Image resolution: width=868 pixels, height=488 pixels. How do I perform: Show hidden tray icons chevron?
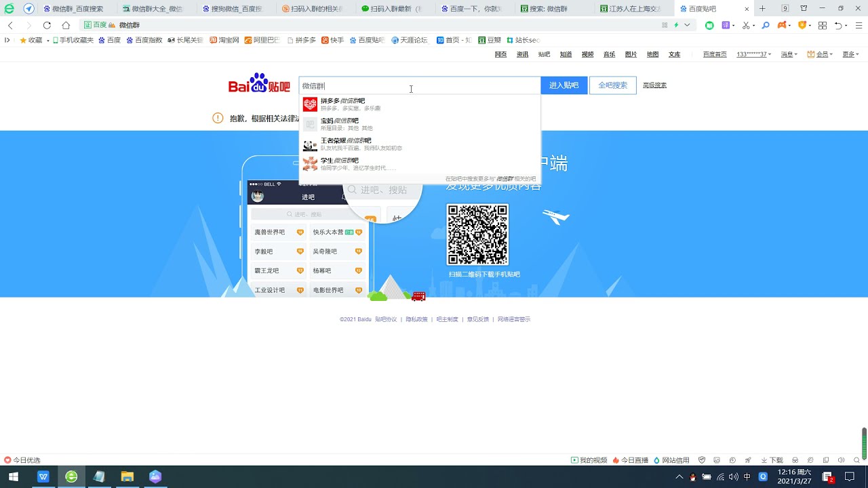click(679, 477)
